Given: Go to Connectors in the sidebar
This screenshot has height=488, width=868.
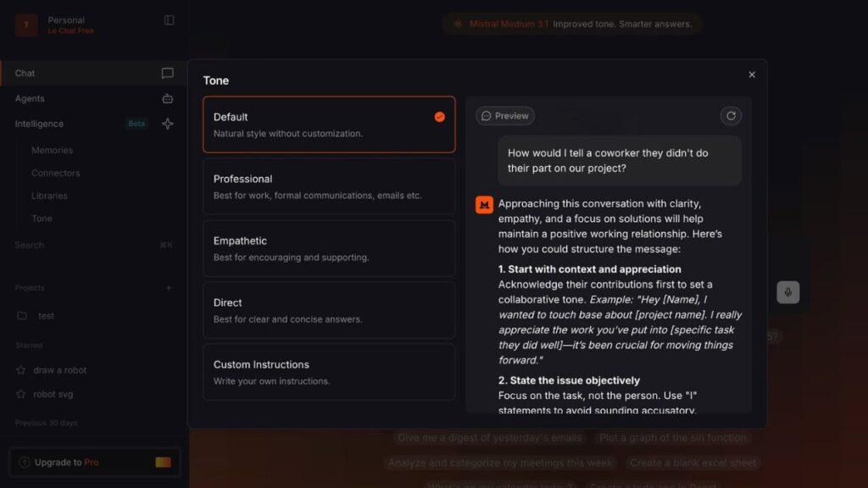Looking at the screenshot, I should [55, 173].
